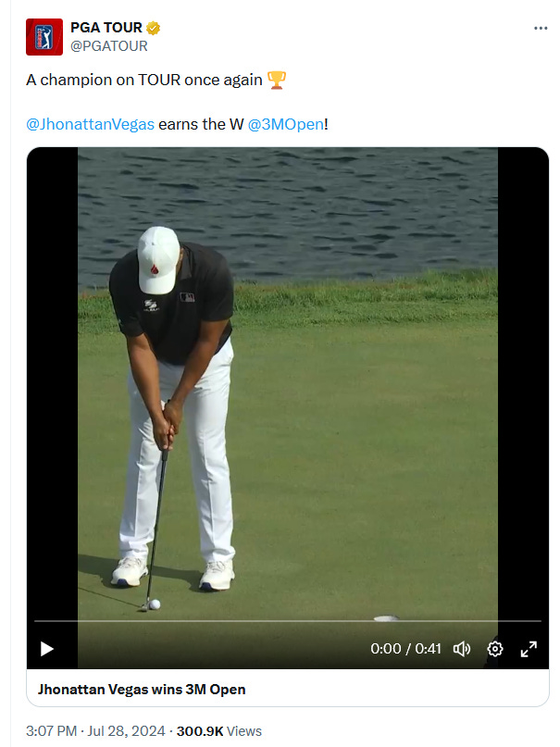Click the PGA TOUR display name
The width and height of the screenshot is (560, 747).
(106, 28)
